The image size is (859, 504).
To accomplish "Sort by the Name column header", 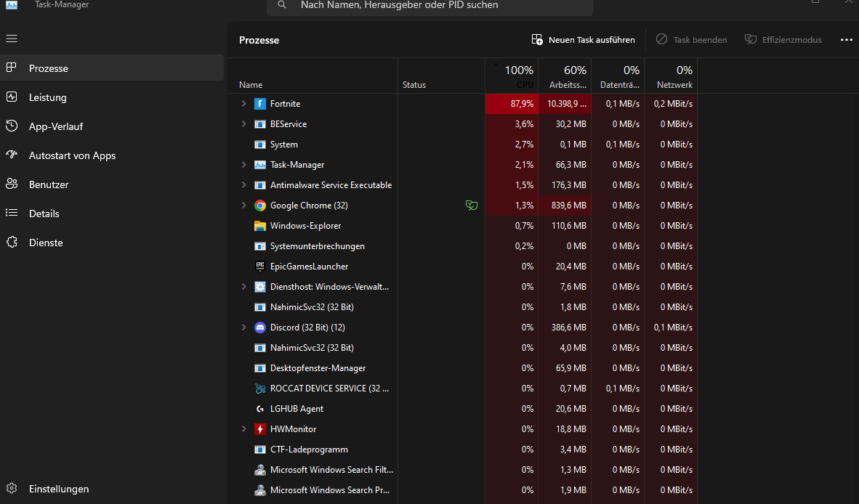I will (312, 76).
